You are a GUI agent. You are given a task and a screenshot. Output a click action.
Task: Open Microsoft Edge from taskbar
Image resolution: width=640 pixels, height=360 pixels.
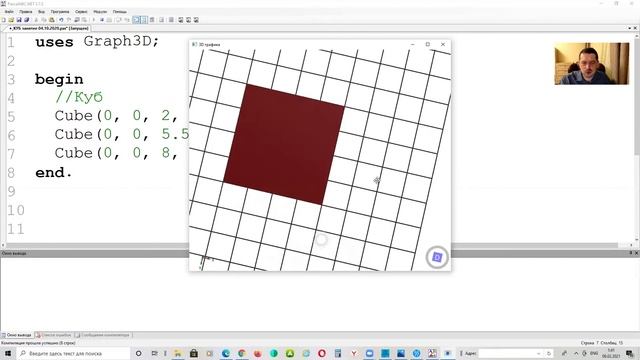click(226, 353)
